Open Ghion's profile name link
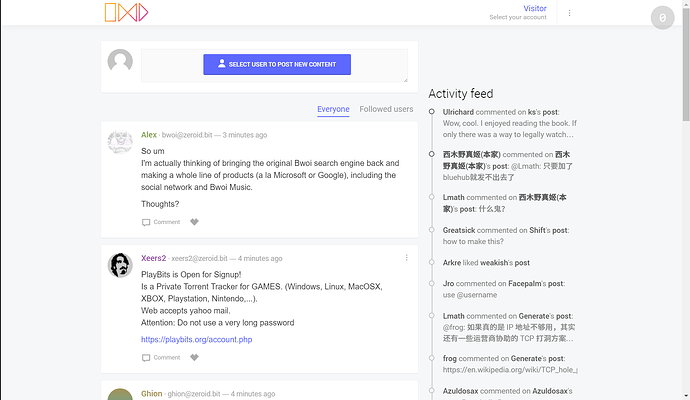690x400 pixels. point(151,393)
